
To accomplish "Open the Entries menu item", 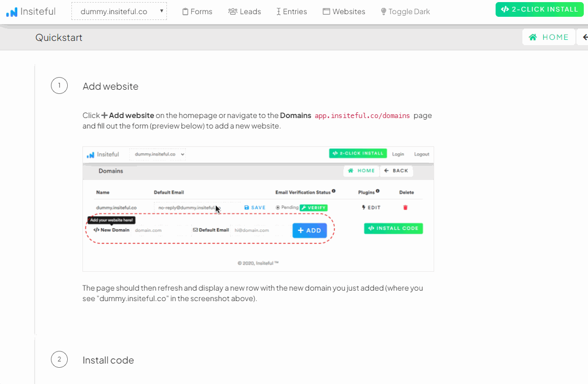I will pos(291,12).
